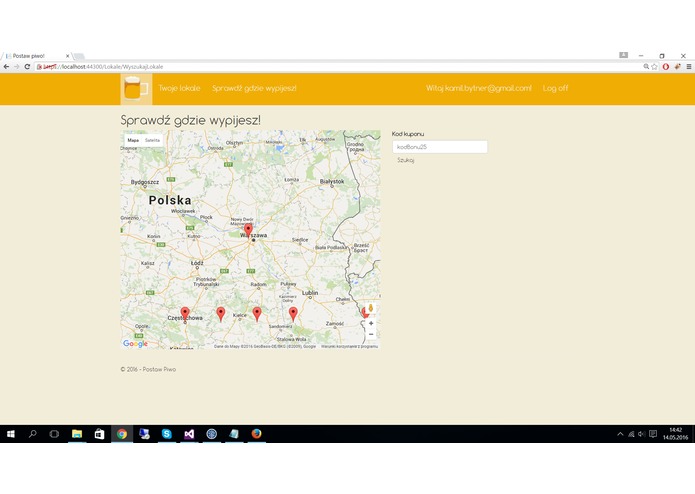695x494 pixels.
Task: Open a new browser tab
Action: (79, 56)
